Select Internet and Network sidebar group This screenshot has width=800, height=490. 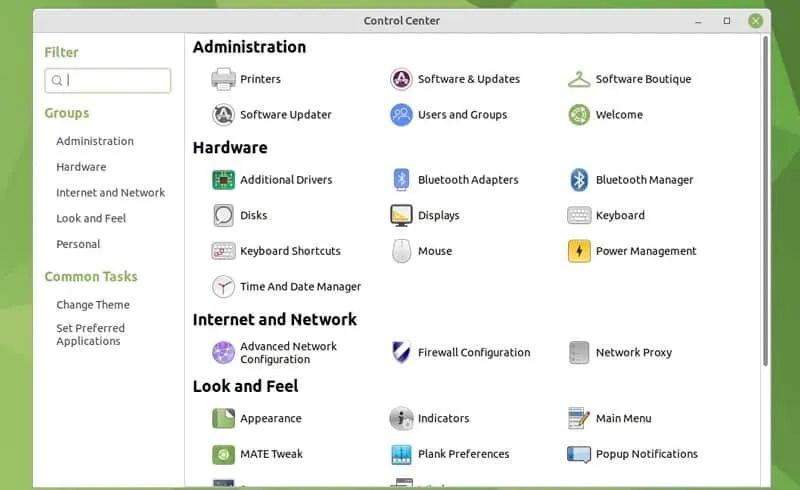(x=110, y=193)
